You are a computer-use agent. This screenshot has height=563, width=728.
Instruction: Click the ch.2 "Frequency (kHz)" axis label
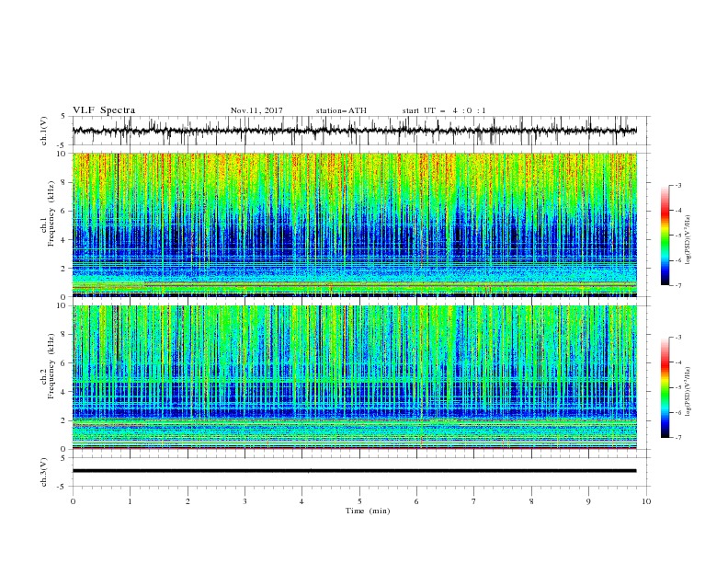[51, 366]
